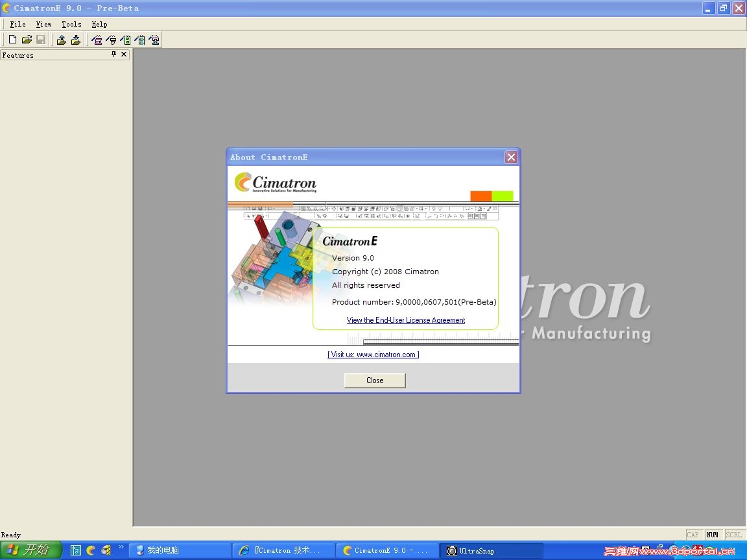Launch the pink mold wizard icon
The height and width of the screenshot is (560, 747).
97,40
